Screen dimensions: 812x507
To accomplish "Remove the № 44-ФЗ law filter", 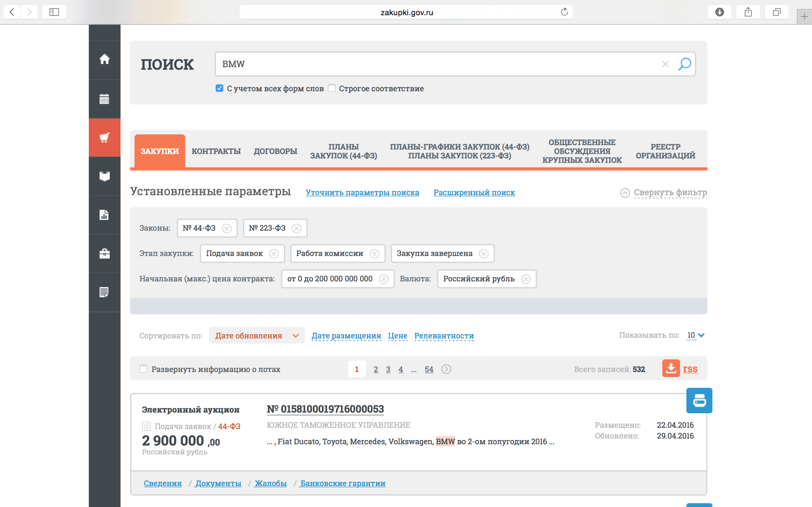I will click(227, 229).
